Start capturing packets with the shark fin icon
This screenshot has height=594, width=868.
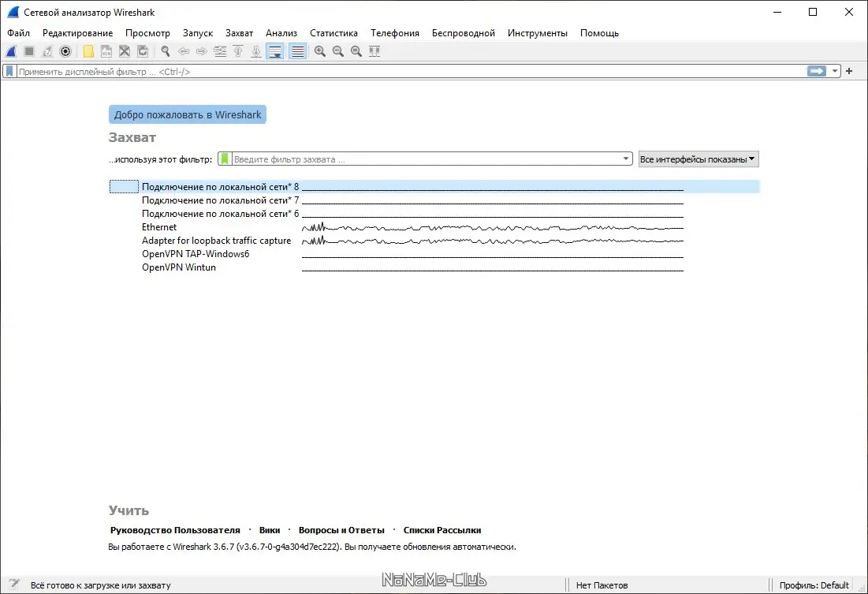pos(11,51)
